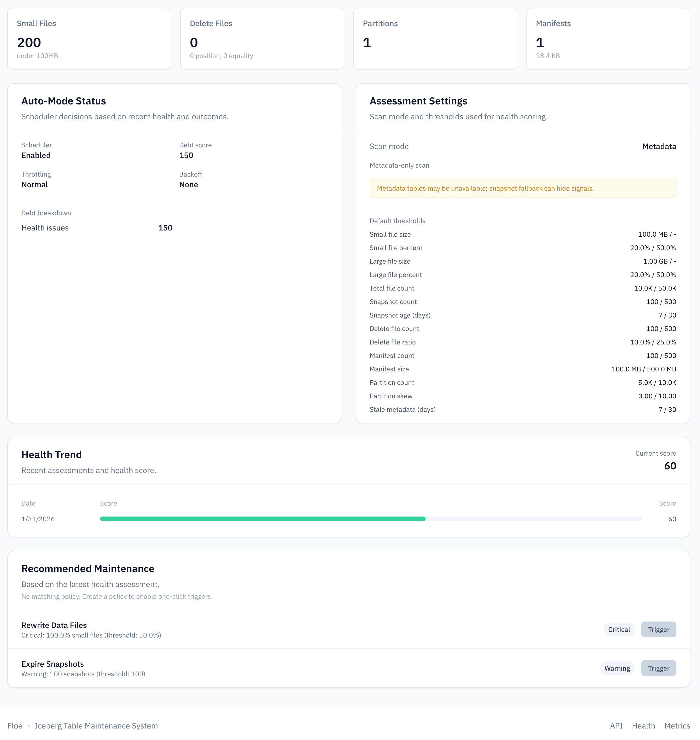
Task: Select the Delete Files summary card
Action: (x=262, y=39)
